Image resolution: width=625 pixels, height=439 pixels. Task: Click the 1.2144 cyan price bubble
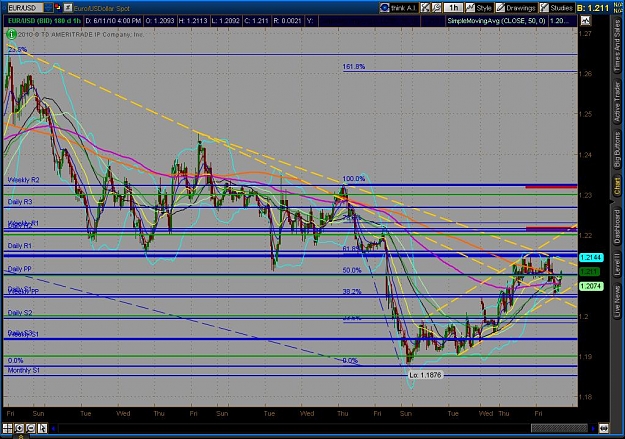click(x=591, y=258)
